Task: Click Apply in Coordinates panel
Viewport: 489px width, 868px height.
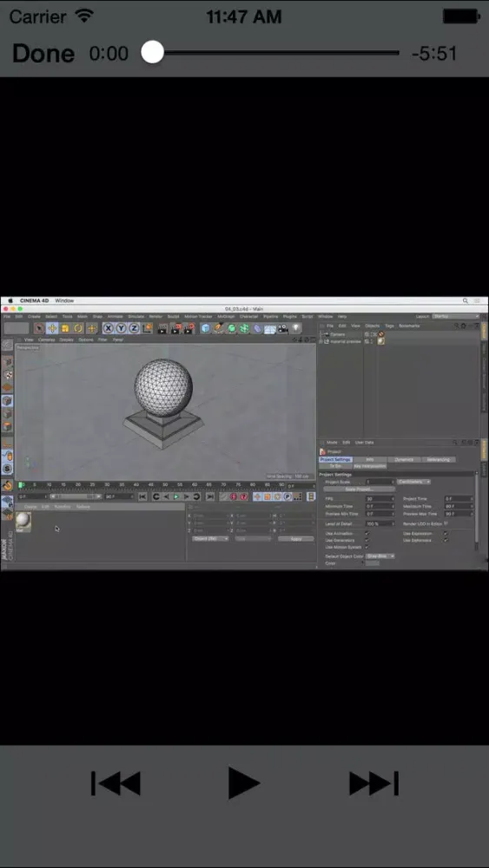Action: click(x=295, y=539)
